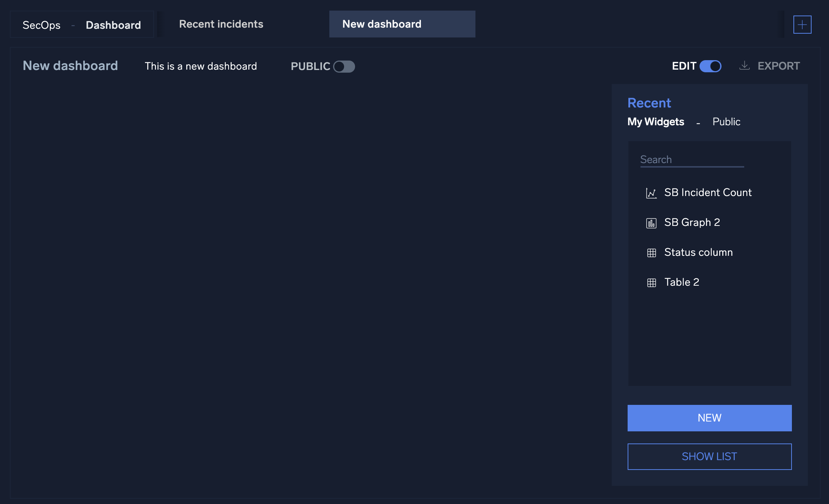Enable the PUBLIC toggle
The width and height of the screenshot is (829, 504).
point(344,66)
